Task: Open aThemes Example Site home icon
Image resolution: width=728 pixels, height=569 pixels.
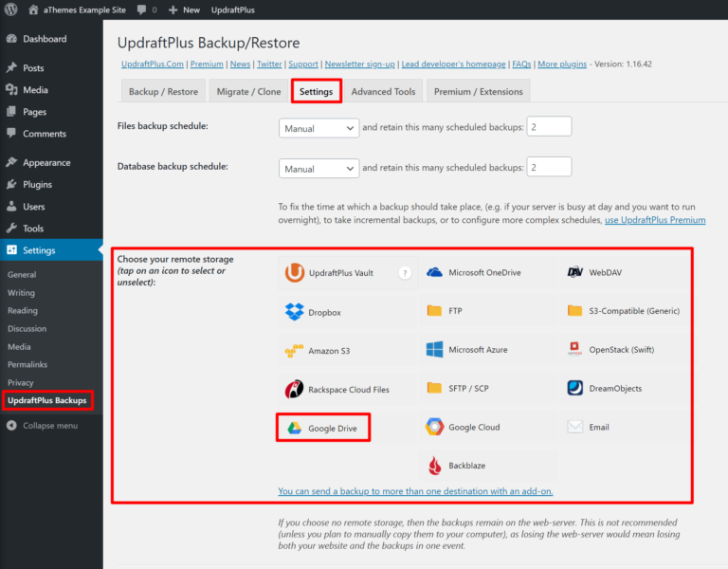Action: (x=33, y=9)
